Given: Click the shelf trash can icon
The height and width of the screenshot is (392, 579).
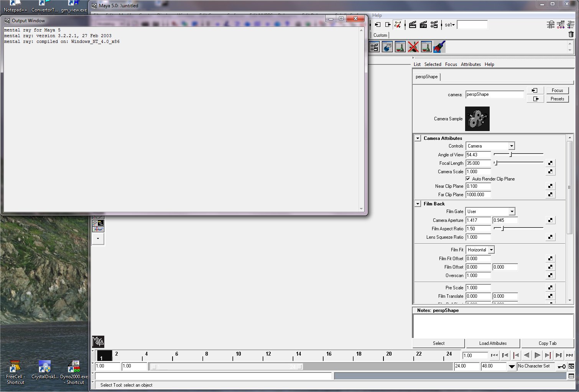Looking at the screenshot, I should (571, 34).
